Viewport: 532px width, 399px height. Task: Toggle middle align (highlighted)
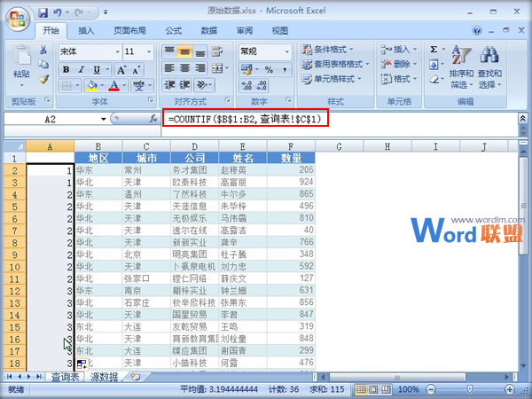pos(184,51)
